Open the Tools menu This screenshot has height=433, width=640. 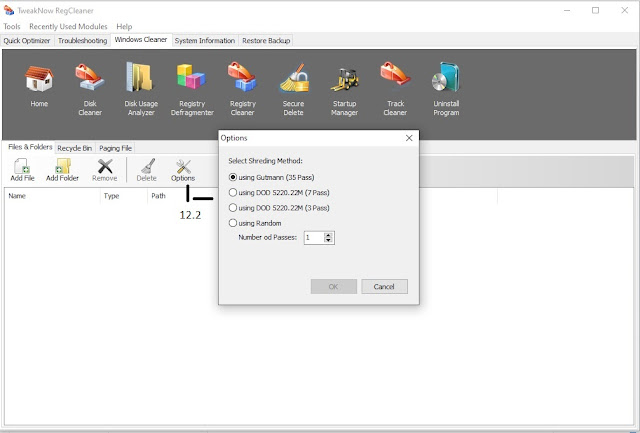12,27
